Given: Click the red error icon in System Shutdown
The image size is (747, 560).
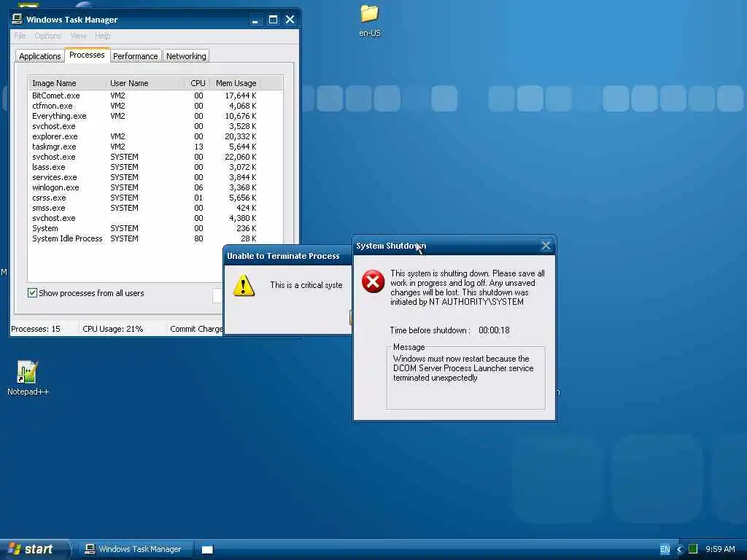Looking at the screenshot, I should [x=373, y=281].
